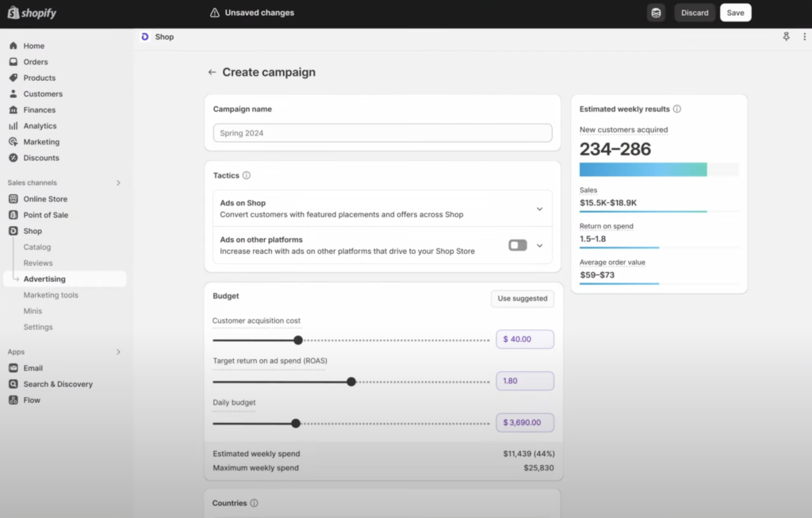Click the Average order value label
The width and height of the screenshot is (812, 518).
612,263
